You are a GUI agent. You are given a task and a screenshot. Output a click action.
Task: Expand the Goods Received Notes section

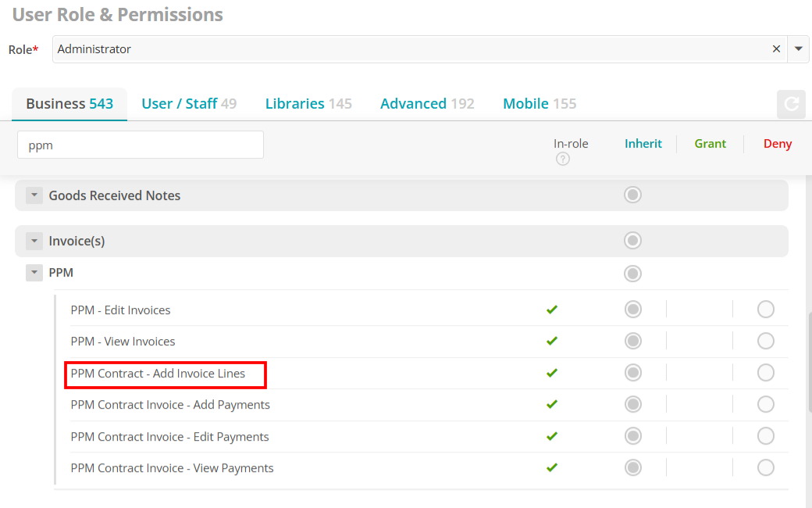(34, 195)
